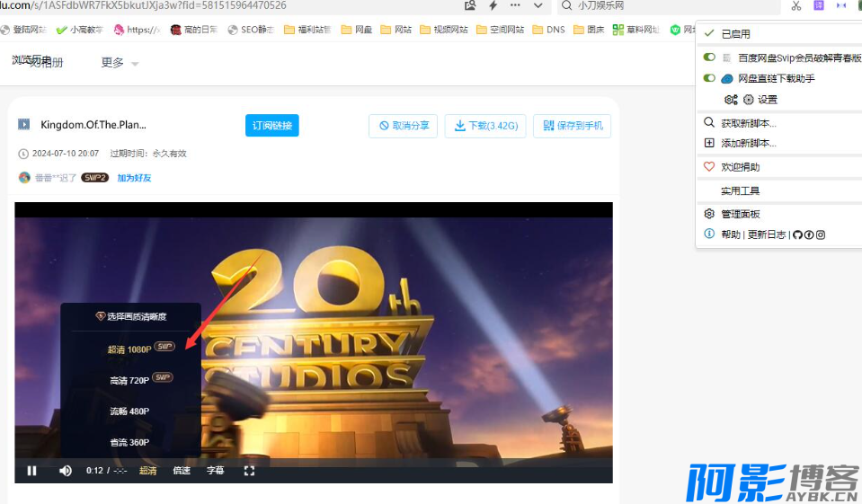The width and height of the screenshot is (862, 504).
Task: Mute the video using the speaker icon
Action: (66, 471)
